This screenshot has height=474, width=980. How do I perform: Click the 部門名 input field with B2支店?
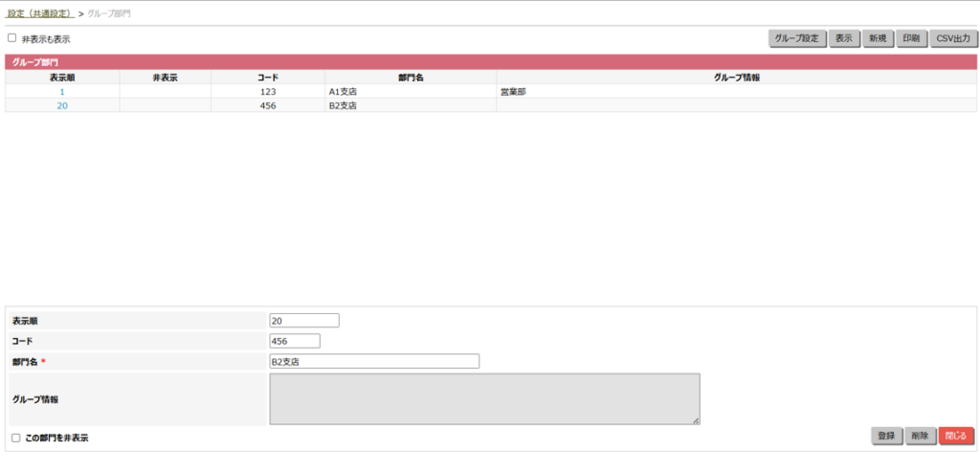point(374,362)
